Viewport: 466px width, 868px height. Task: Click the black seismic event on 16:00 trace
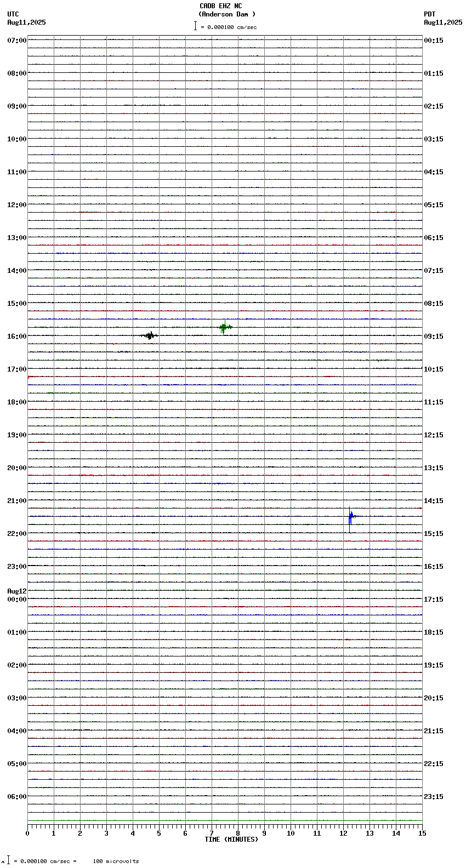click(149, 335)
